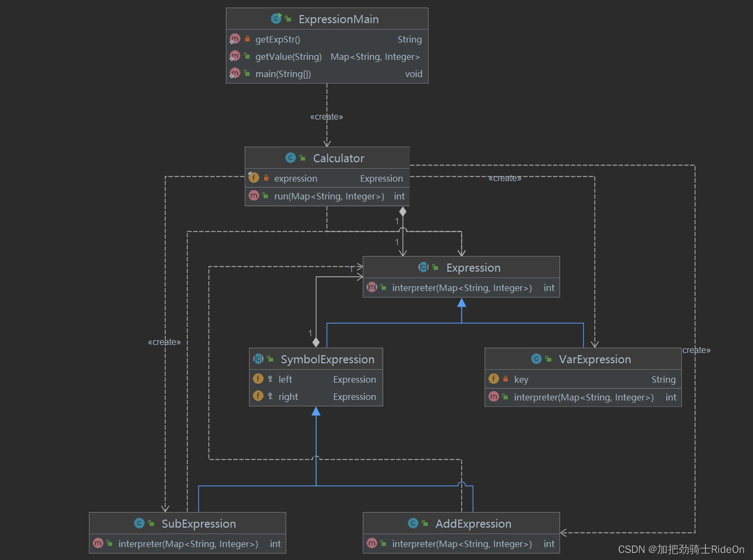Click the int return type of run method
The height and width of the screenshot is (560, 753).
(x=399, y=196)
